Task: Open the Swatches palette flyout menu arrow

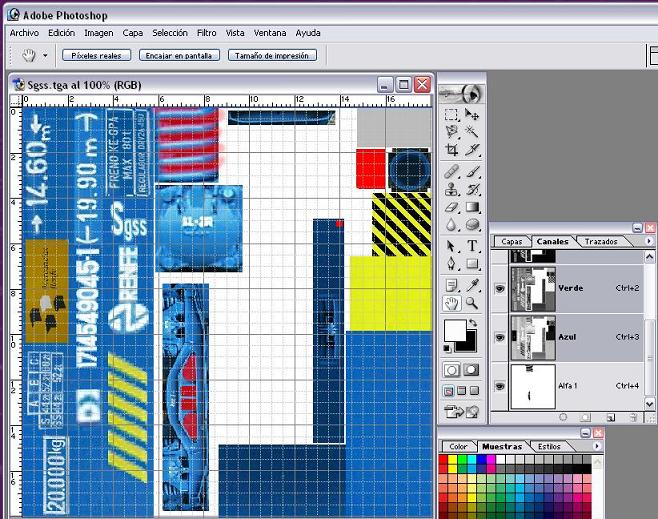Action: pos(596,447)
